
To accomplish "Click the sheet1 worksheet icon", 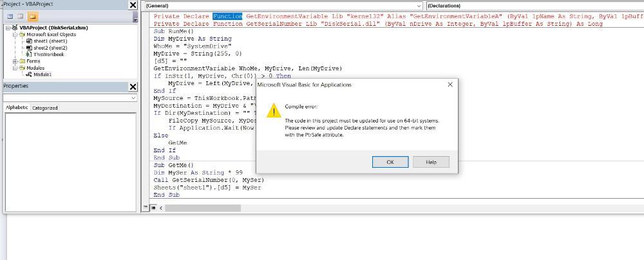I will point(29,41).
